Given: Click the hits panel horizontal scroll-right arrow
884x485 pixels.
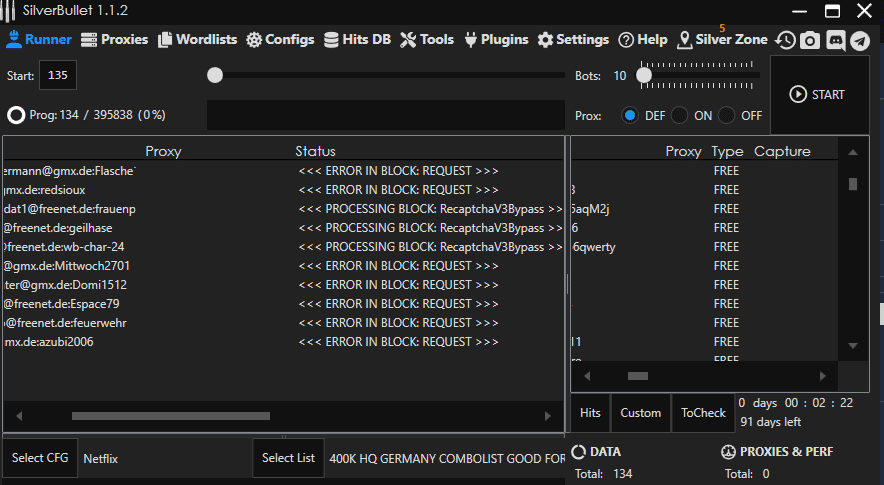Looking at the screenshot, I should pyautogui.click(x=823, y=376).
